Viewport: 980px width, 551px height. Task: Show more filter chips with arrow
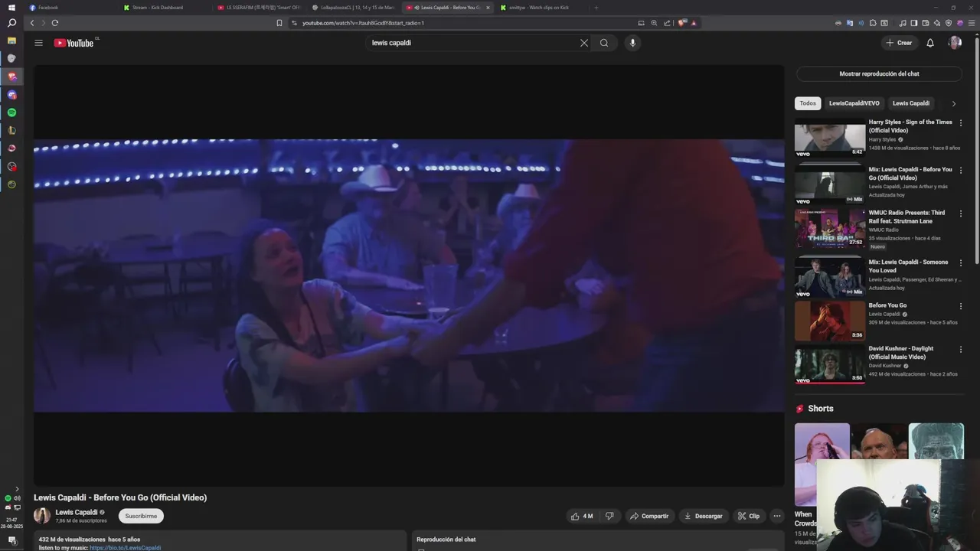coord(953,103)
